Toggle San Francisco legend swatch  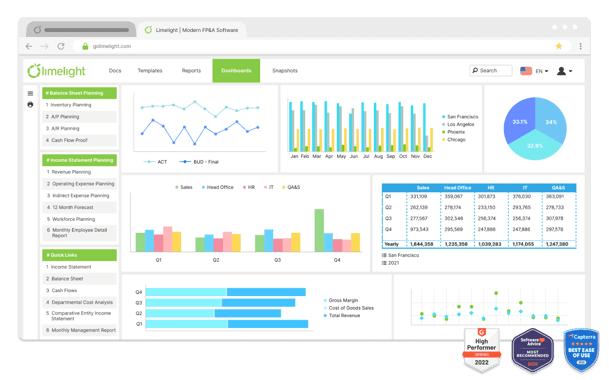[444, 117]
